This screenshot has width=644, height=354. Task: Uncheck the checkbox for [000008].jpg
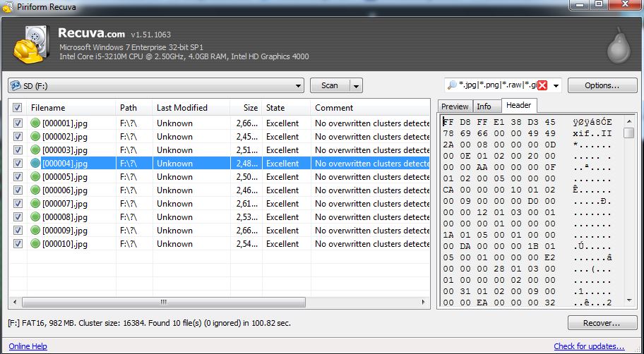click(x=18, y=217)
